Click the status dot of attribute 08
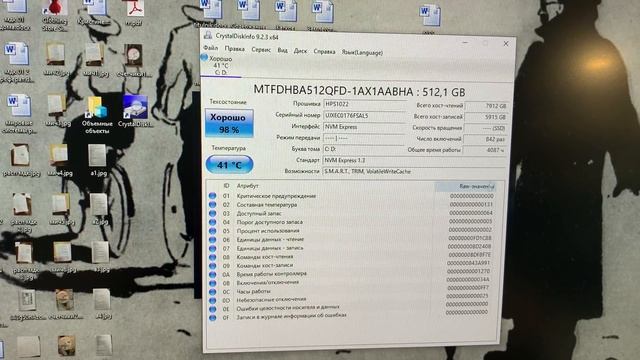 tap(212, 257)
